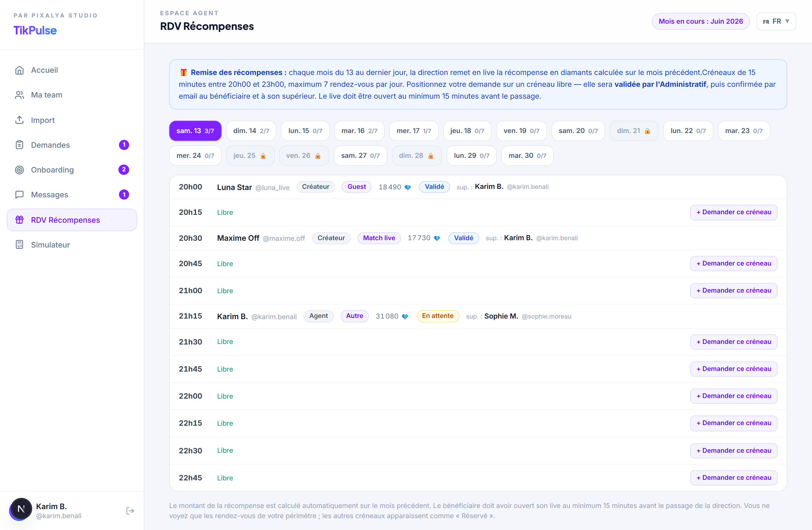Viewport: 812px width, 530px height.
Task: Request the 22h45 slot
Action: (x=734, y=478)
